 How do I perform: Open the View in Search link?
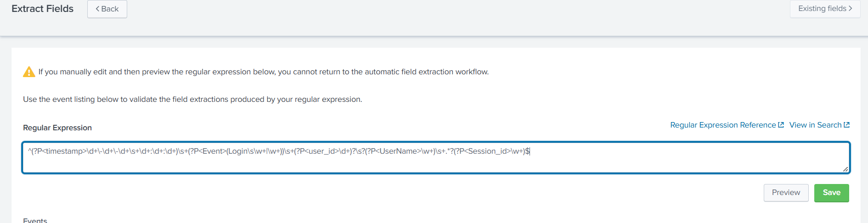815,125
